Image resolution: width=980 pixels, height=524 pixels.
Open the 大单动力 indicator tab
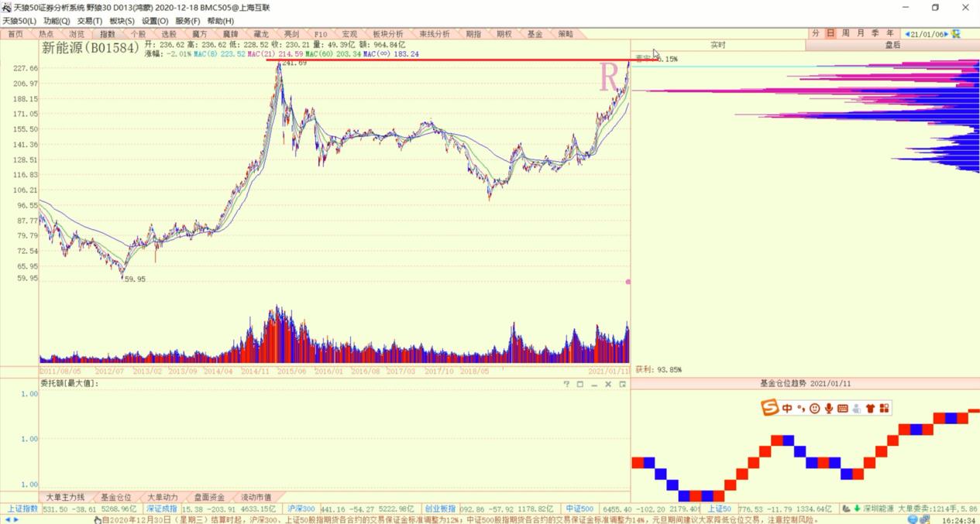pos(163,497)
